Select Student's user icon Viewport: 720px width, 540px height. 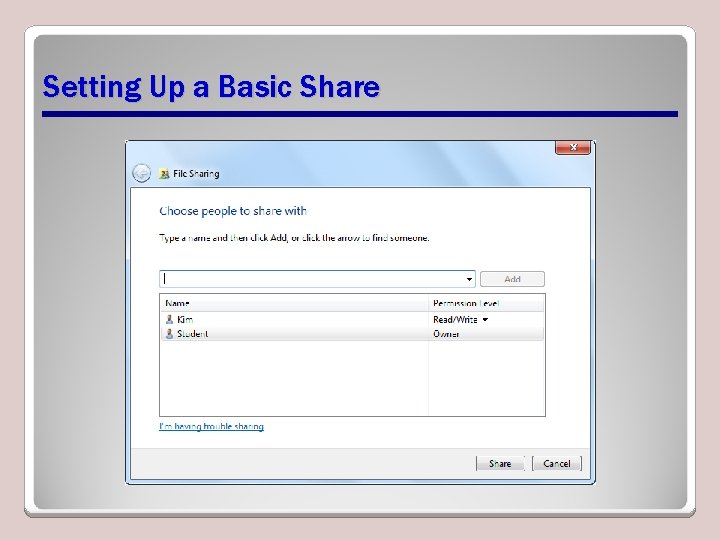(x=169, y=334)
